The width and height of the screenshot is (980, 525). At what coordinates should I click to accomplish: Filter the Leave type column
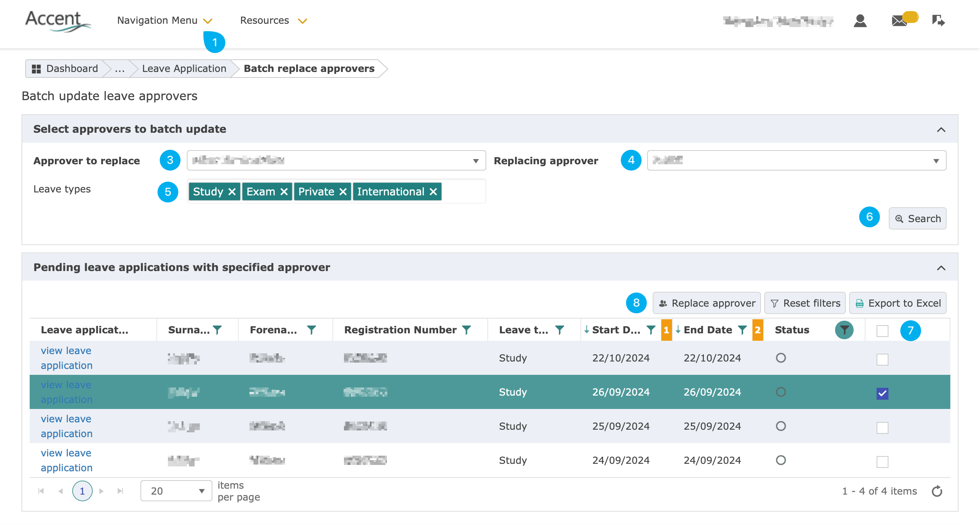point(559,330)
